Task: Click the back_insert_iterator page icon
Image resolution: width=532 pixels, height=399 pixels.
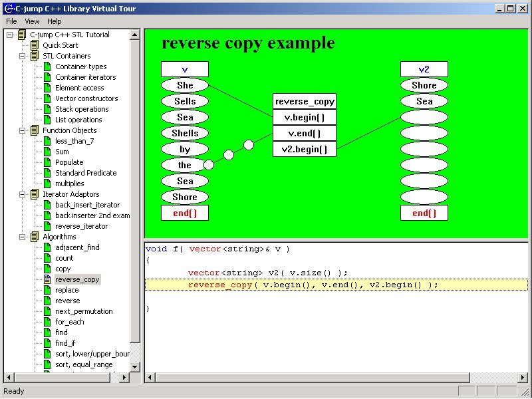Action: (47, 205)
